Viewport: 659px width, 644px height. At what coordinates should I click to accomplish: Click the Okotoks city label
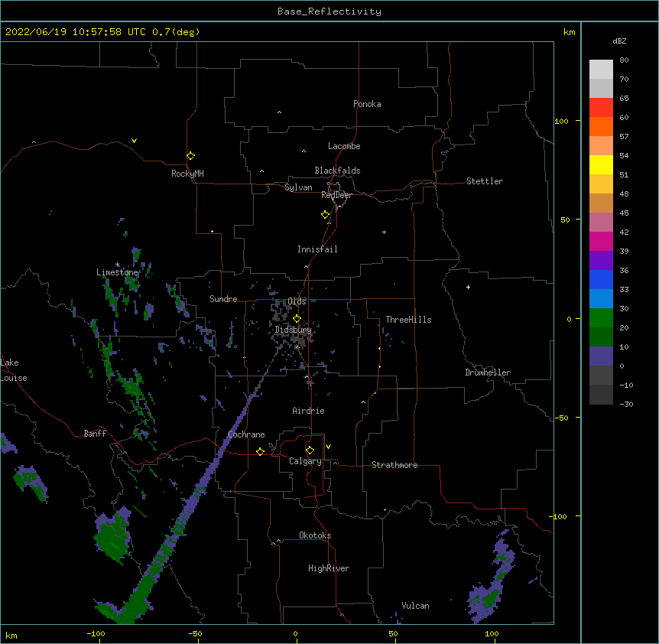[315, 535]
